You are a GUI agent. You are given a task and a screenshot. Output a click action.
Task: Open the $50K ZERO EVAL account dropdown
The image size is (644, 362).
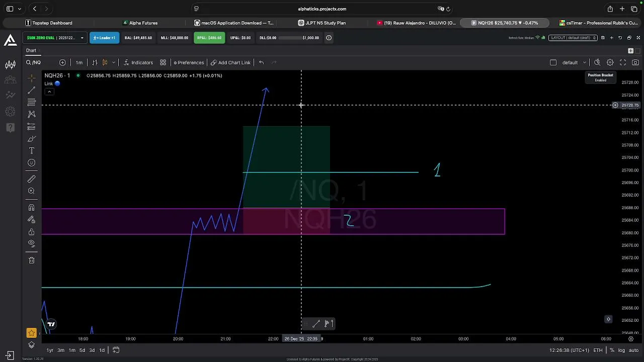pos(55,38)
